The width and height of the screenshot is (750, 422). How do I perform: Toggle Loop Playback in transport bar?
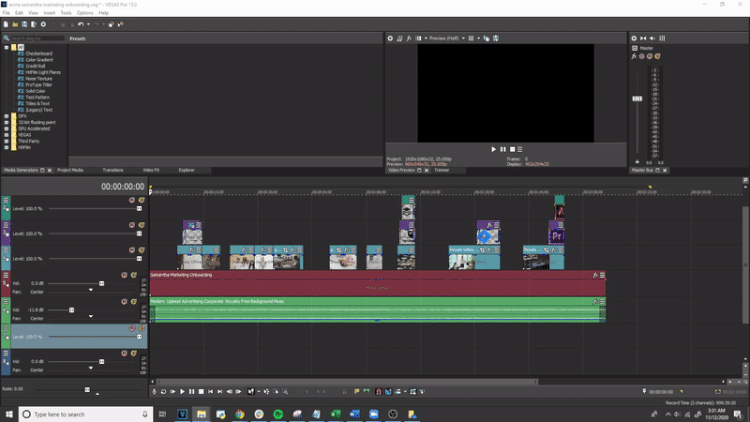[163, 392]
